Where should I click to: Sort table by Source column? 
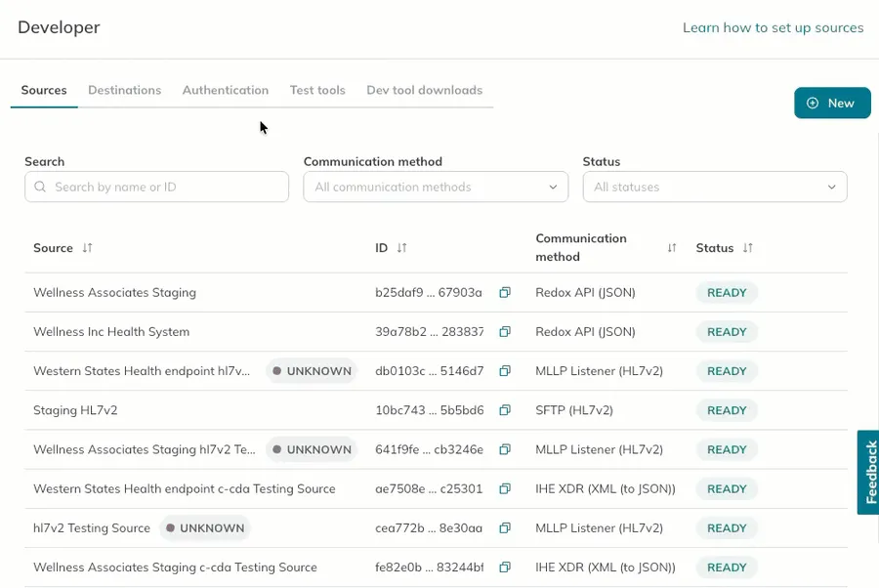click(87, 248)
